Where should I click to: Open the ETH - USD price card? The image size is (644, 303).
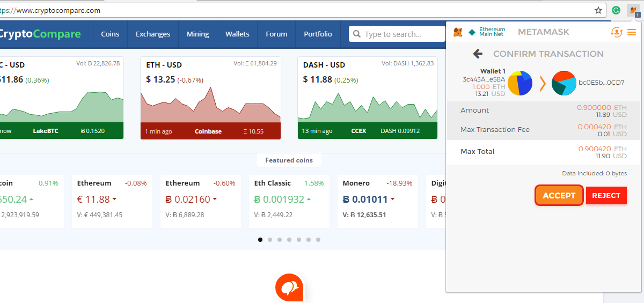(211, 98)
